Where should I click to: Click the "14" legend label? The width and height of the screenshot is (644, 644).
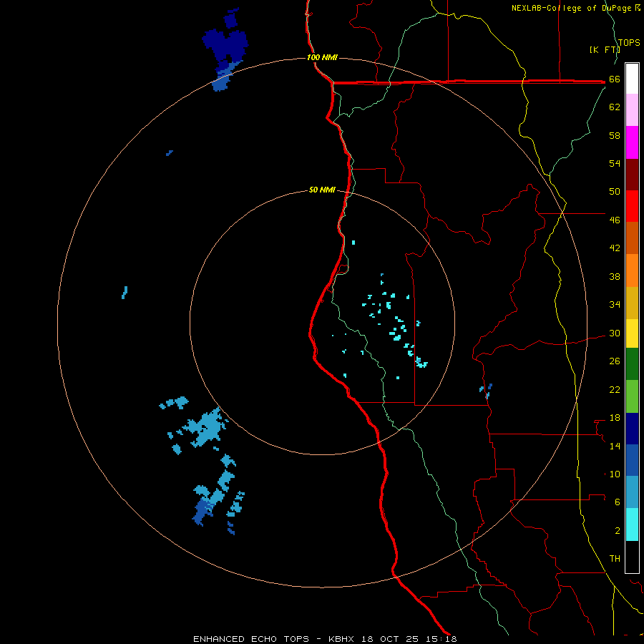[615, 446]
